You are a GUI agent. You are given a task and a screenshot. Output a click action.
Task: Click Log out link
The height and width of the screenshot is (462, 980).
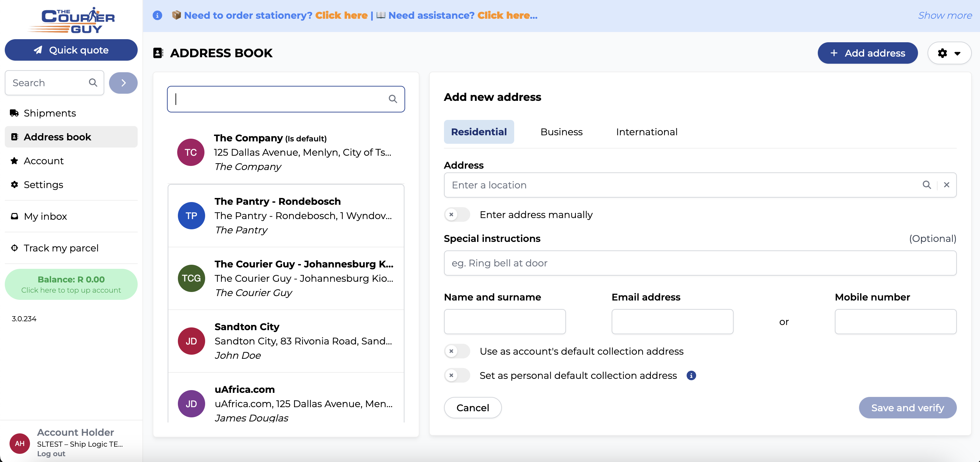tap(51, 453)
